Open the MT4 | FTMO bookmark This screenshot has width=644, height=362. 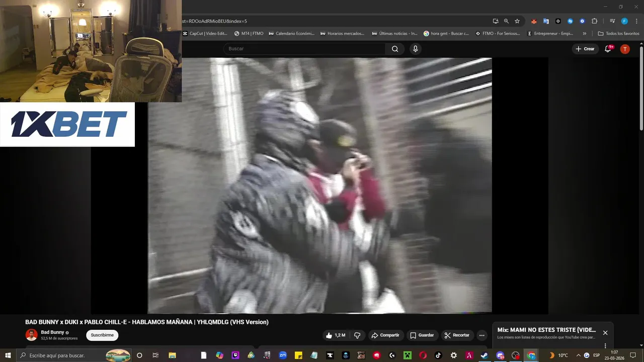(x=249, y=34)
